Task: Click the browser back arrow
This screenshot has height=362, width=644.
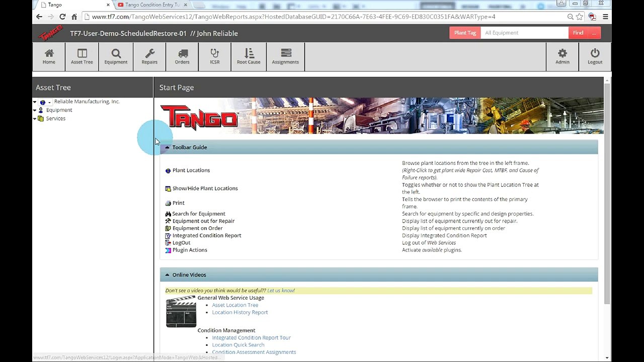Action: tap(39, 17)
